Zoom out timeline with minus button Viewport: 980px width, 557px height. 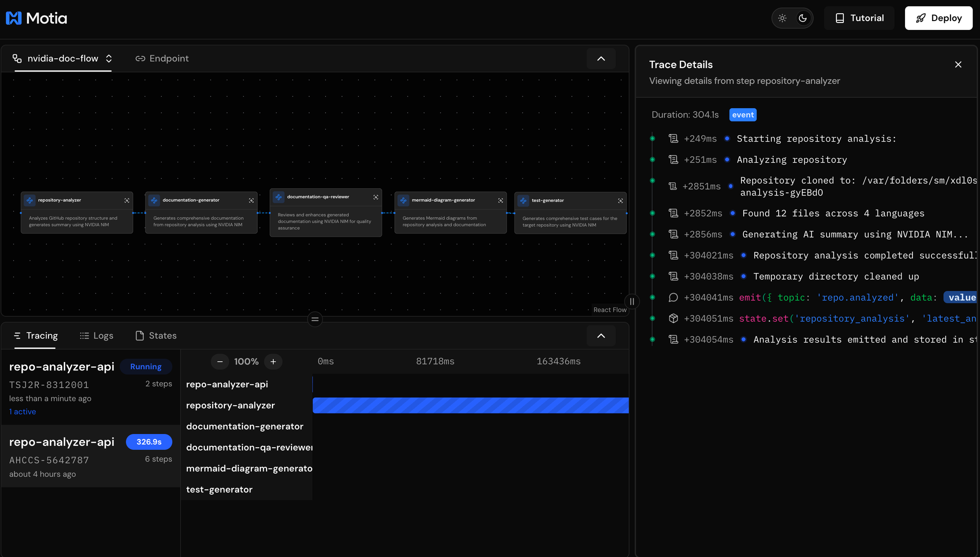click(220, 362)
